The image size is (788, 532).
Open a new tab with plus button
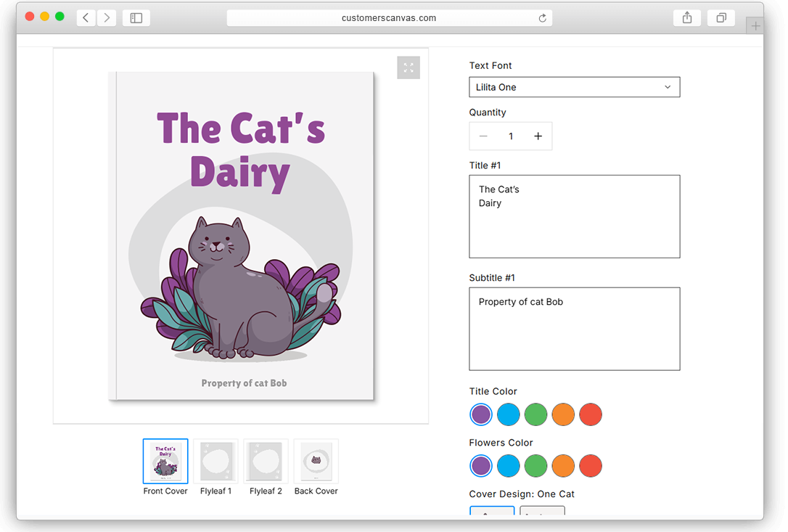click(x=755, y=26)
